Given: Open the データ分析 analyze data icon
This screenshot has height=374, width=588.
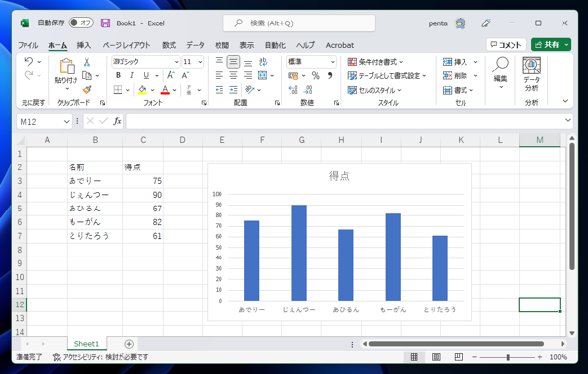Looking at the screenshot, I should point(531,73).
